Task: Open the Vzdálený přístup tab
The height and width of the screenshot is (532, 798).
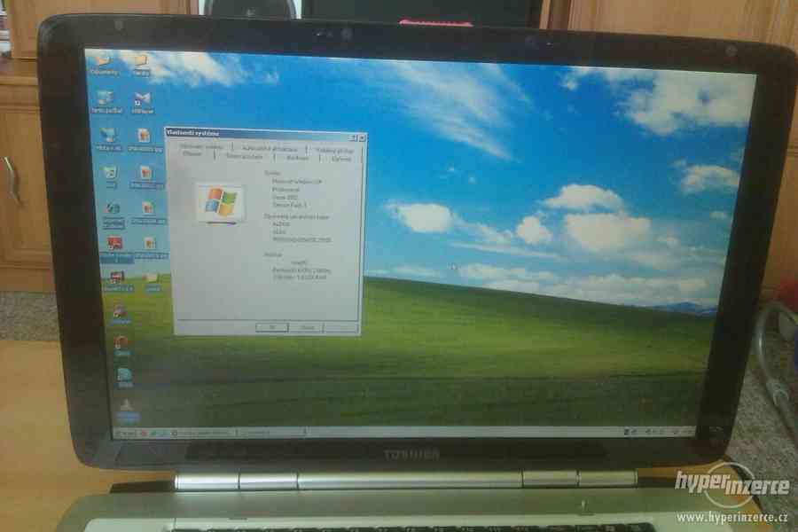Action: 334,151
